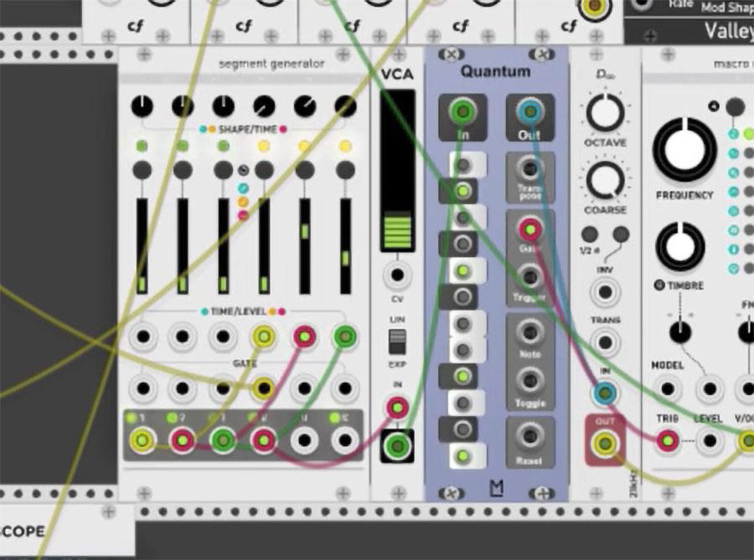754x560 pixels.
Task: Click segment generator output jack 3
Action: pos(223,439)
